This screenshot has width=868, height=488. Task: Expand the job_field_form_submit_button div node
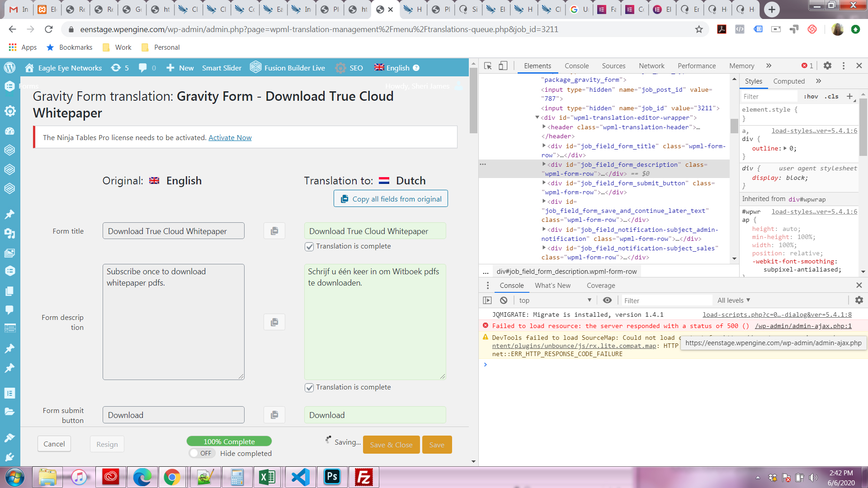coord(544,183)
